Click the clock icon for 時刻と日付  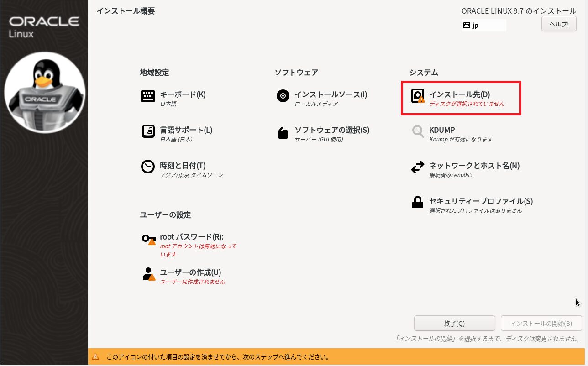point(148,167)
